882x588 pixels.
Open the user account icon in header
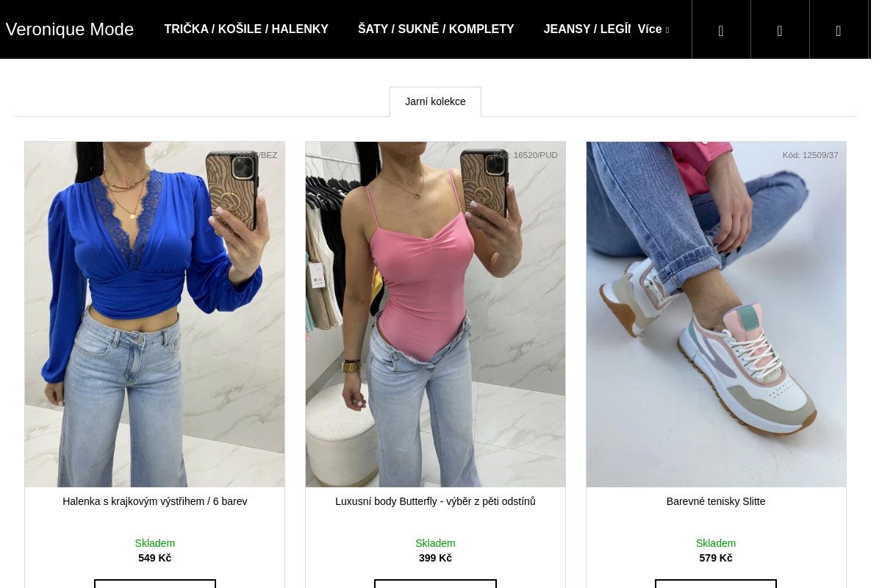780,29
